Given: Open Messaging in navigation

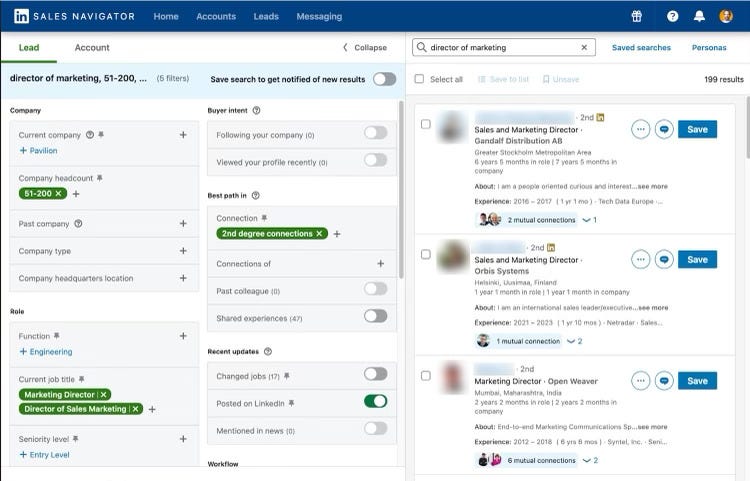Looking at the screenshot, I should [319, 16].
